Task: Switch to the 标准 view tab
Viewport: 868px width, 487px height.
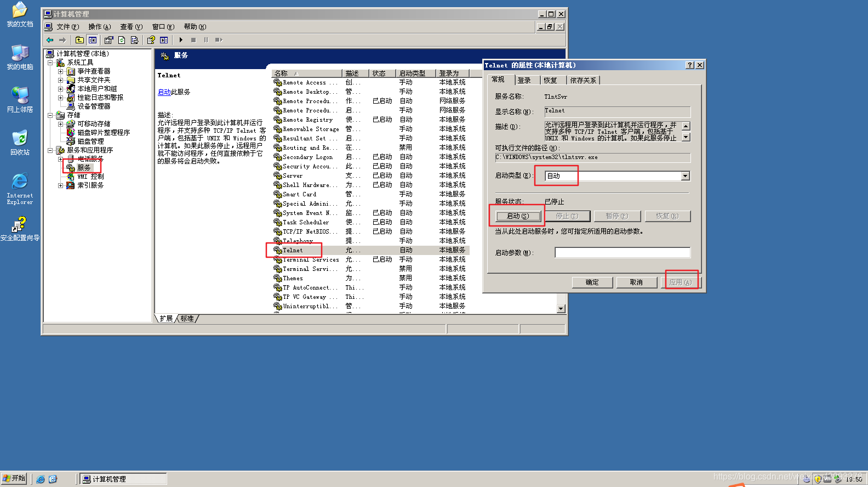Action: [187, 319]
